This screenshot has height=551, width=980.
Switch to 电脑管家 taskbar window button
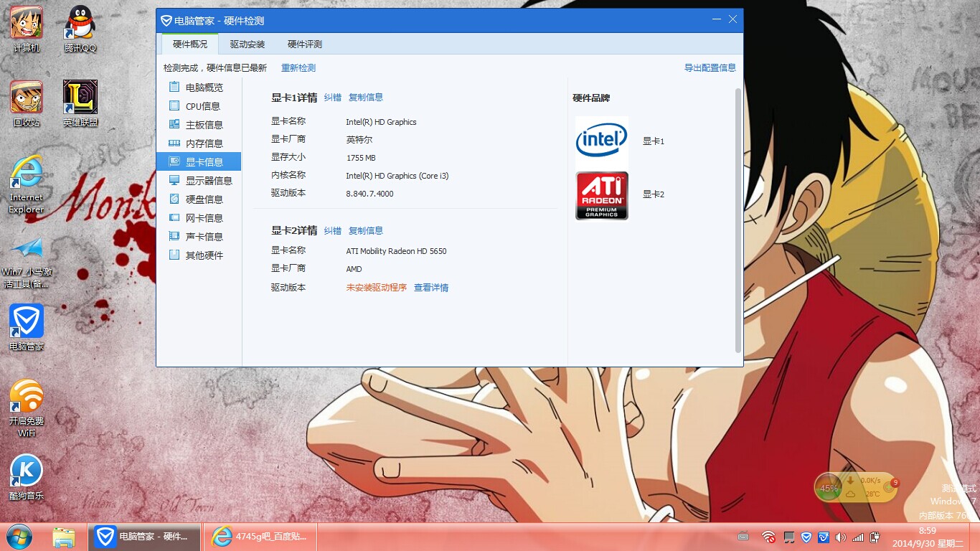pos(144,537)
